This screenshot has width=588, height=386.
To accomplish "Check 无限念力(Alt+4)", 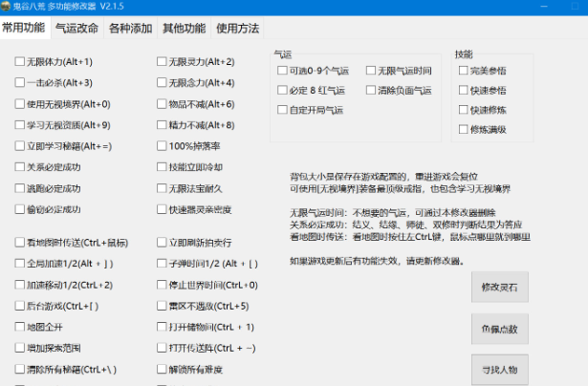I will (x=162, y=82).
